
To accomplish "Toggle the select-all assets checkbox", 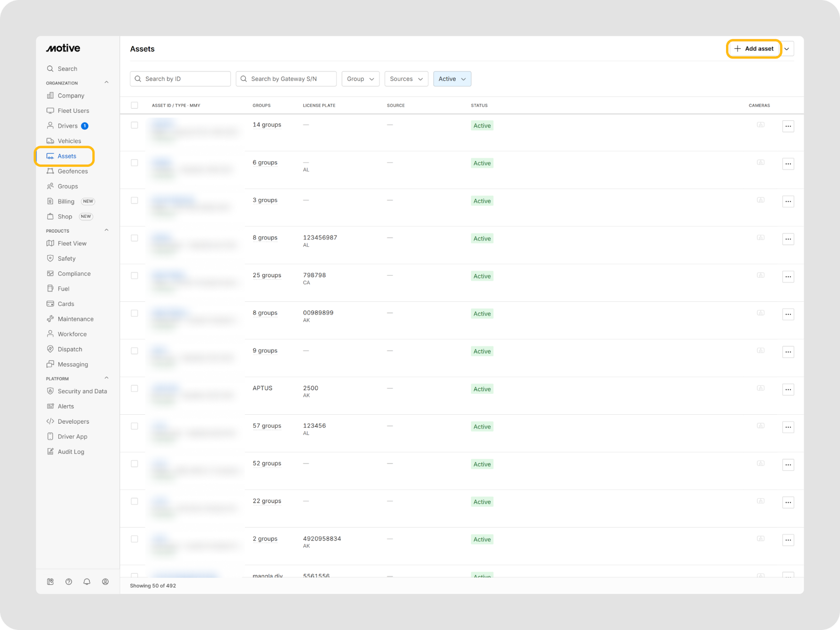I will (134, 106).
